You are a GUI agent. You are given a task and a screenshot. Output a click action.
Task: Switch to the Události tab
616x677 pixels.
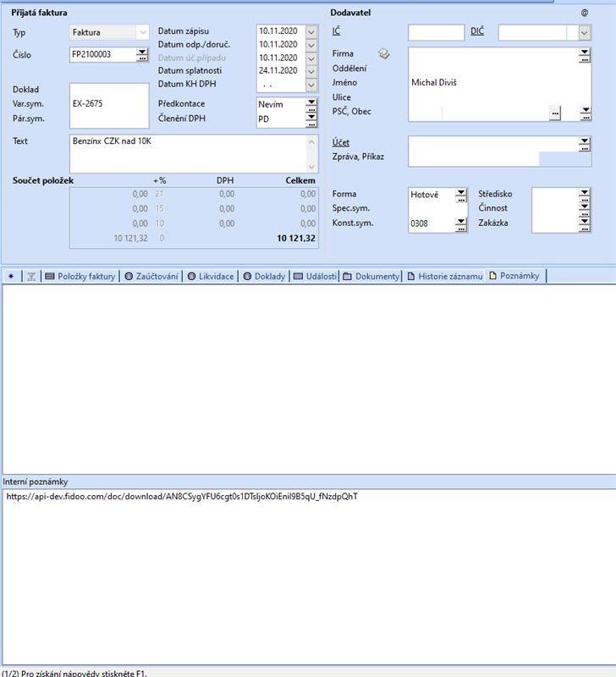pos(315,277)
